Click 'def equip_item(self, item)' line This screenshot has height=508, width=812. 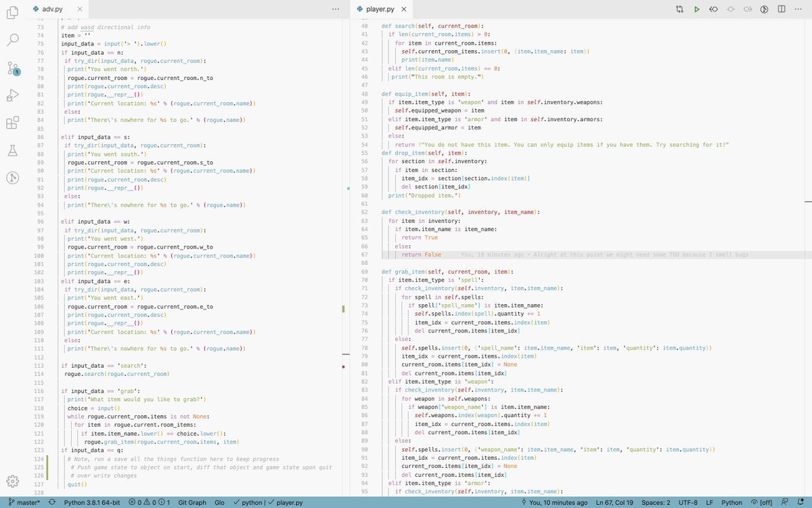(424, 93)
